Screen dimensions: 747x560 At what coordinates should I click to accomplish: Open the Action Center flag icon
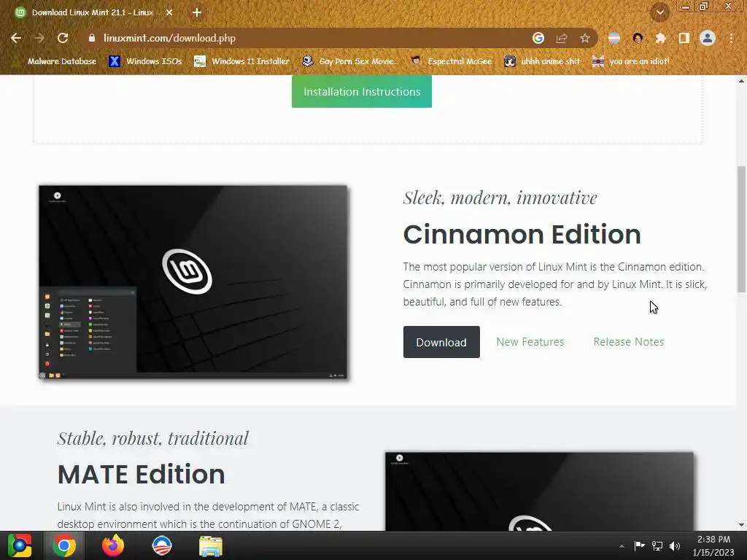(639, 545)
